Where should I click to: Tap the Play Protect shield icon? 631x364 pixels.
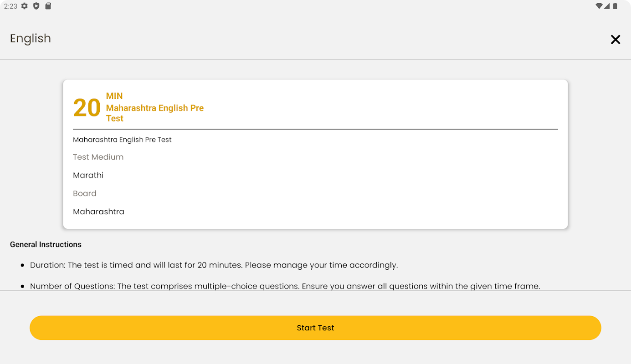coord(36,6)
